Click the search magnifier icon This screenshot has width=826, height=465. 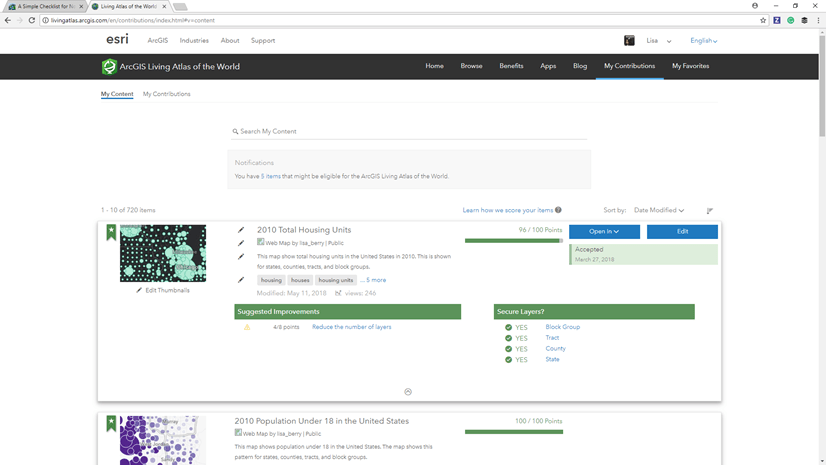[x=235, y=132]
